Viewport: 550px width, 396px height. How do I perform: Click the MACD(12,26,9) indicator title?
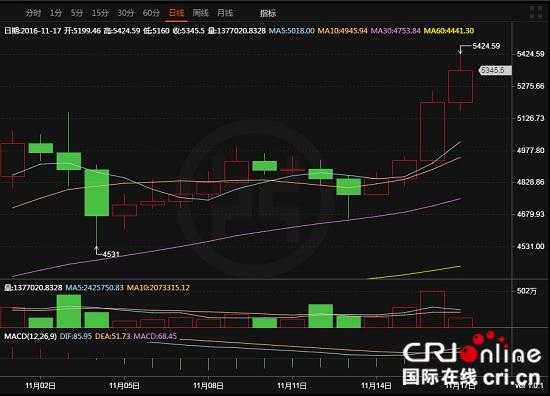coord(30,336)
